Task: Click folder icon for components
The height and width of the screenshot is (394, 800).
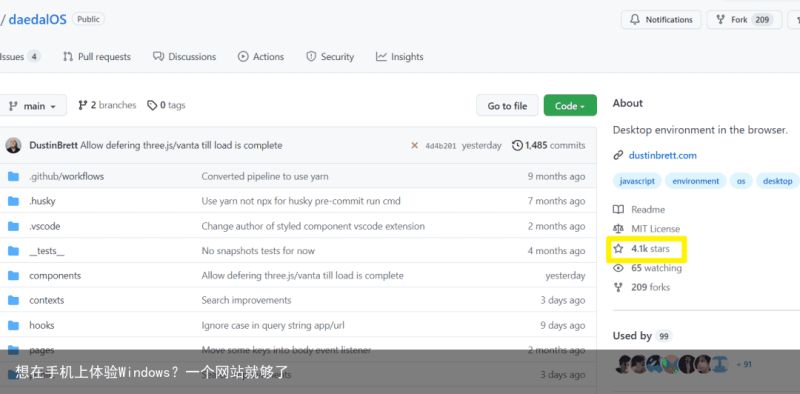Action: 13,276
